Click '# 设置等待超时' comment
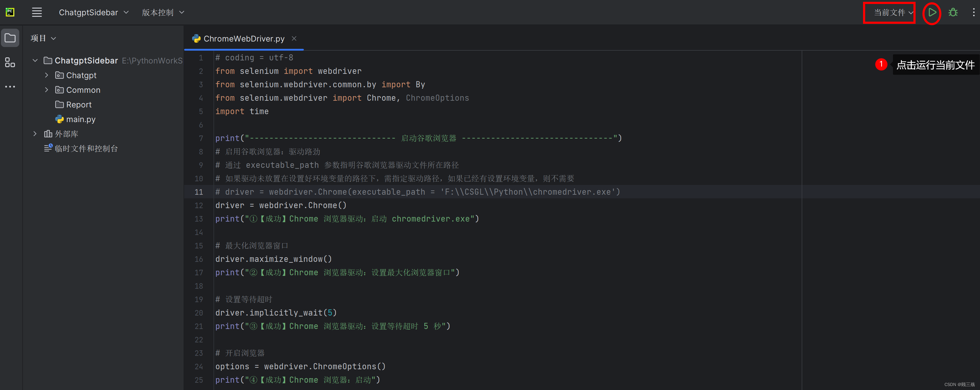 tap(244, 299)
